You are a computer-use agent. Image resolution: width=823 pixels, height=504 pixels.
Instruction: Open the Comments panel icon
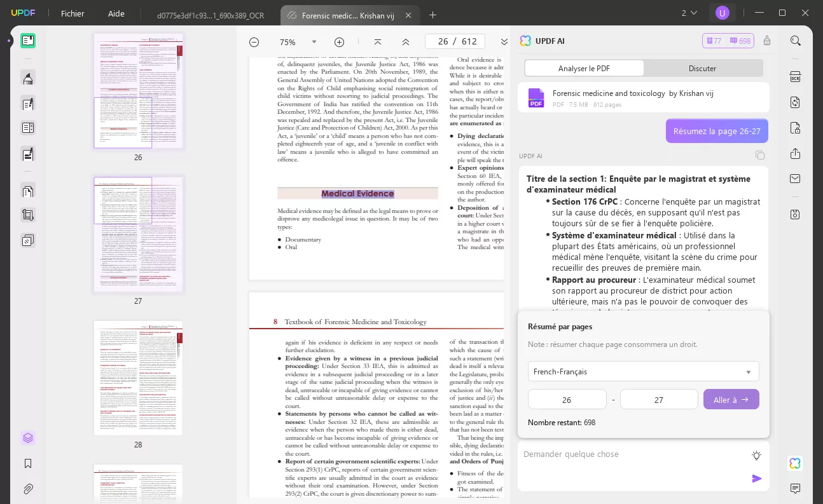(795, 489)
